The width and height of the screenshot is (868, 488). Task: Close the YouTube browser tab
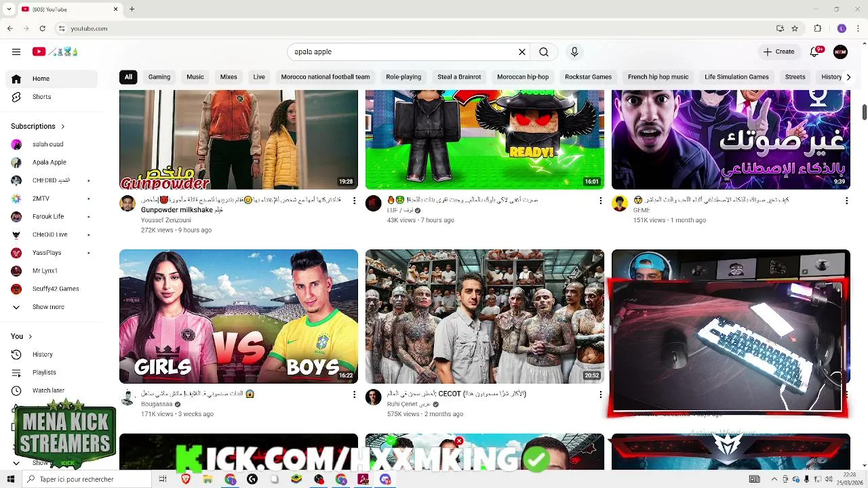pos(115,9)
